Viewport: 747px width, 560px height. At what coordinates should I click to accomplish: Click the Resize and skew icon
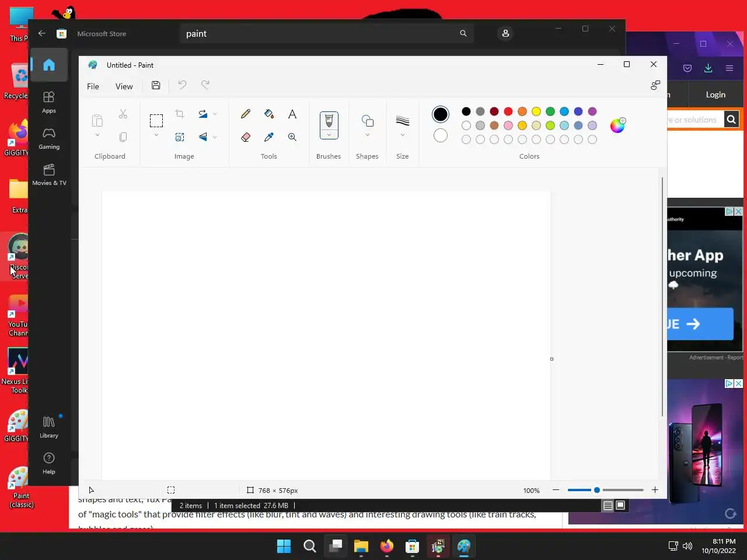tap(180, 137)
